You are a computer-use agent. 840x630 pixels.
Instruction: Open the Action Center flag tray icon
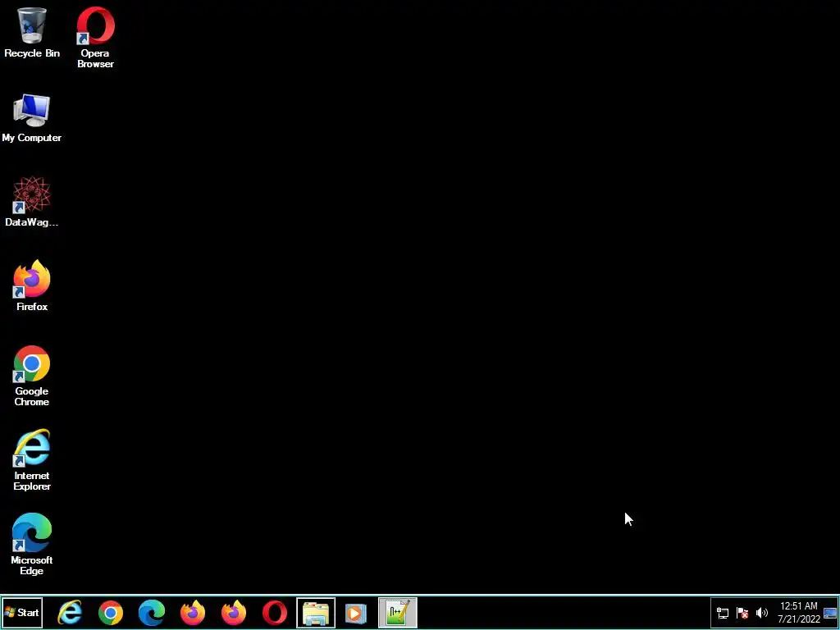pyautogui.click(x=742, y=613)
